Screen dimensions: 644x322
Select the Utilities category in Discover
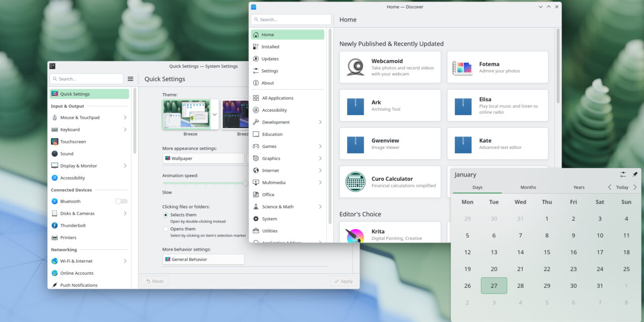288,231
